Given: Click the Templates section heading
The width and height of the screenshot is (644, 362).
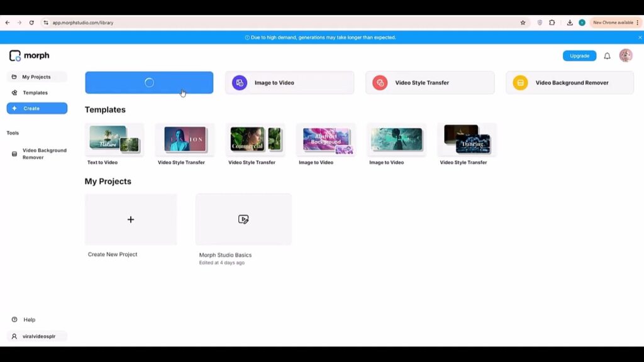Looking at the screenshot, I should point(105,109).
